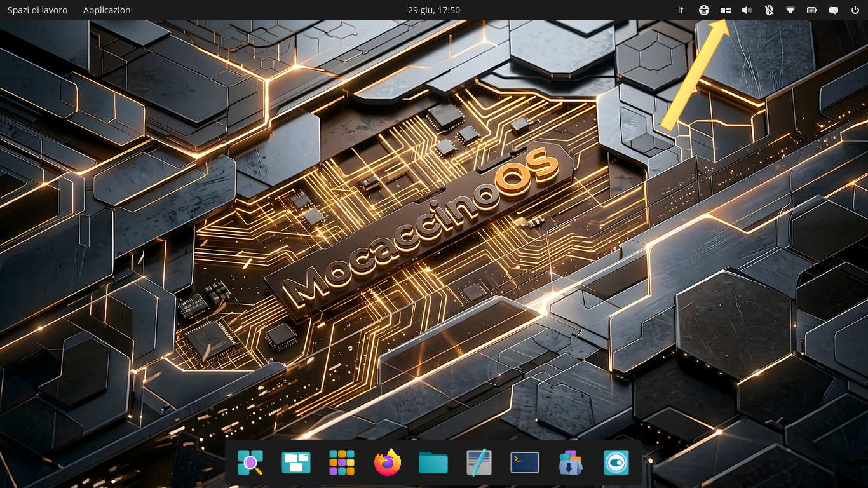Open Spazi di lavoro in top panel
Viewport: 868px width, 488px height.
tap(37, 10)
